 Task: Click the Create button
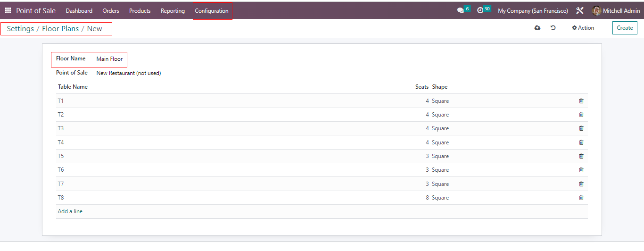625,28
